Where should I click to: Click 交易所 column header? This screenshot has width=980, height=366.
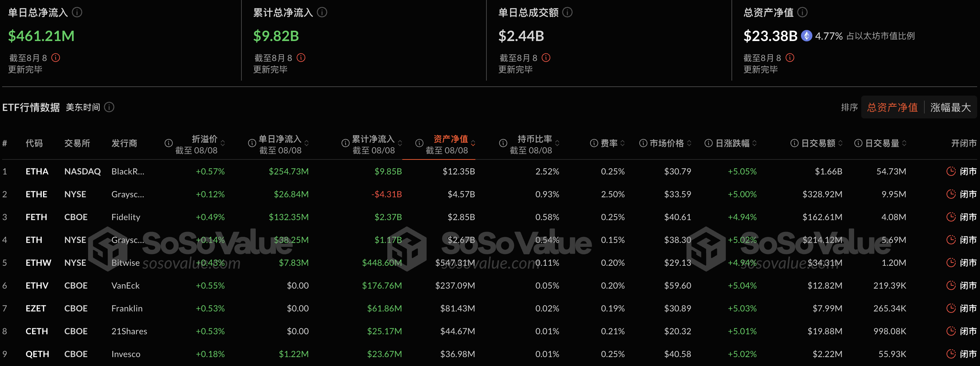coord(77,143)
